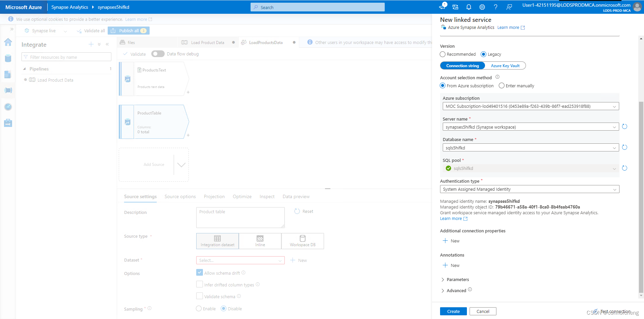
Task: Switch to Inspect tab
Action: point(267,196)
